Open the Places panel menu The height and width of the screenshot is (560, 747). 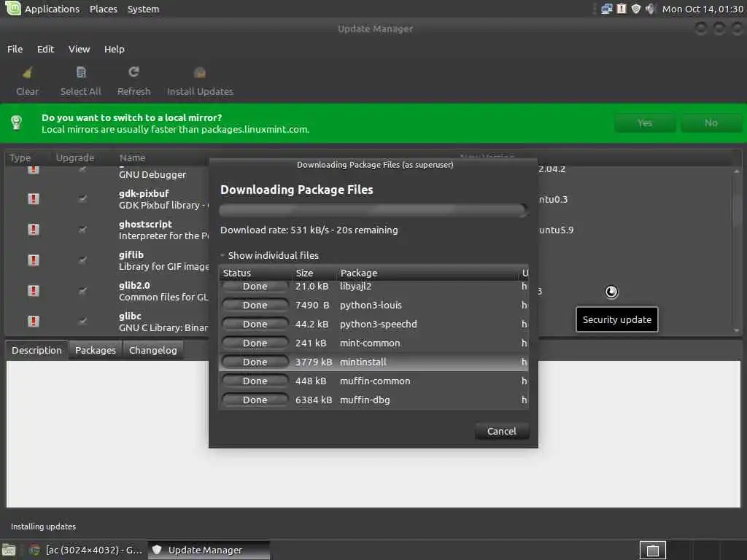tap(104, 9)
